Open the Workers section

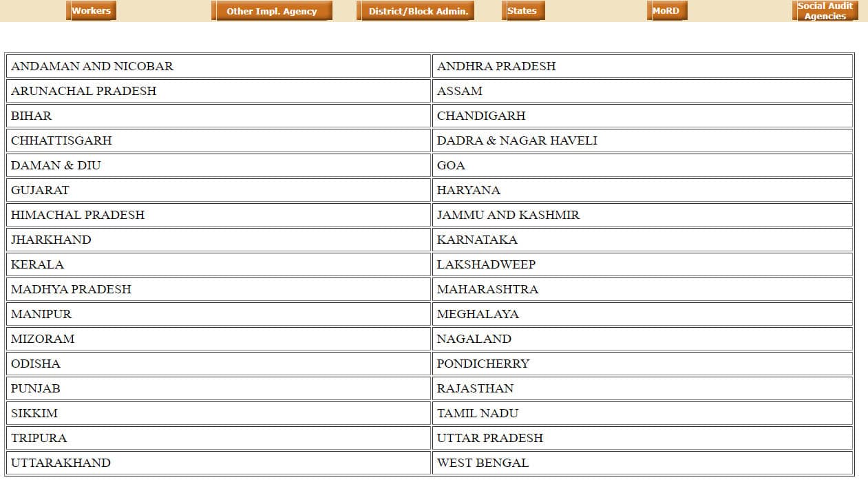pos(91,10)
